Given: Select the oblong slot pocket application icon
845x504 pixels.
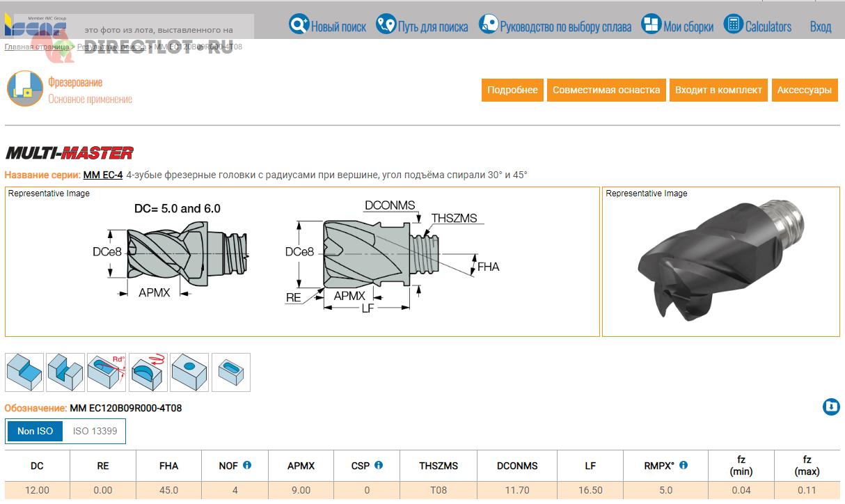Looking at the screenshot, I should (231, 372).
